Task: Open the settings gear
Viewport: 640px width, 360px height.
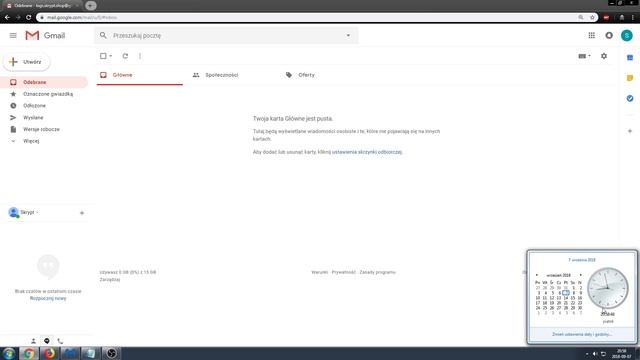Action: tap(604, 56)
